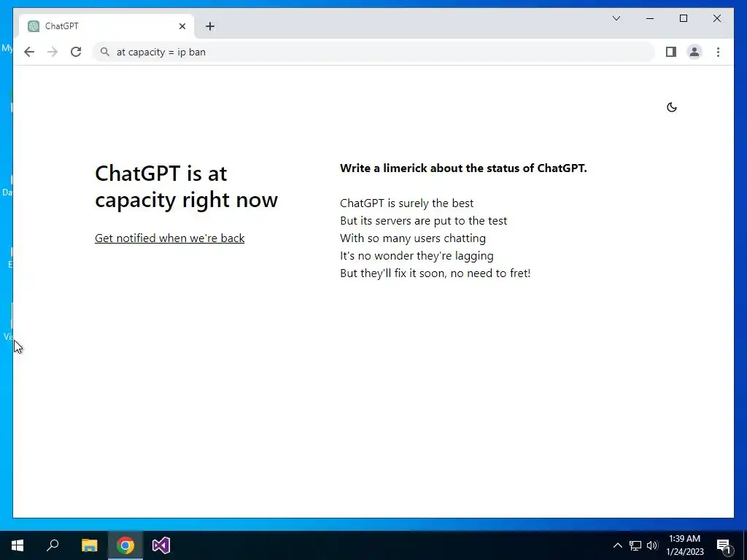Close the ChatGPT tab
This screenshot has height=560, width=747.
click(x=182, y=26)
